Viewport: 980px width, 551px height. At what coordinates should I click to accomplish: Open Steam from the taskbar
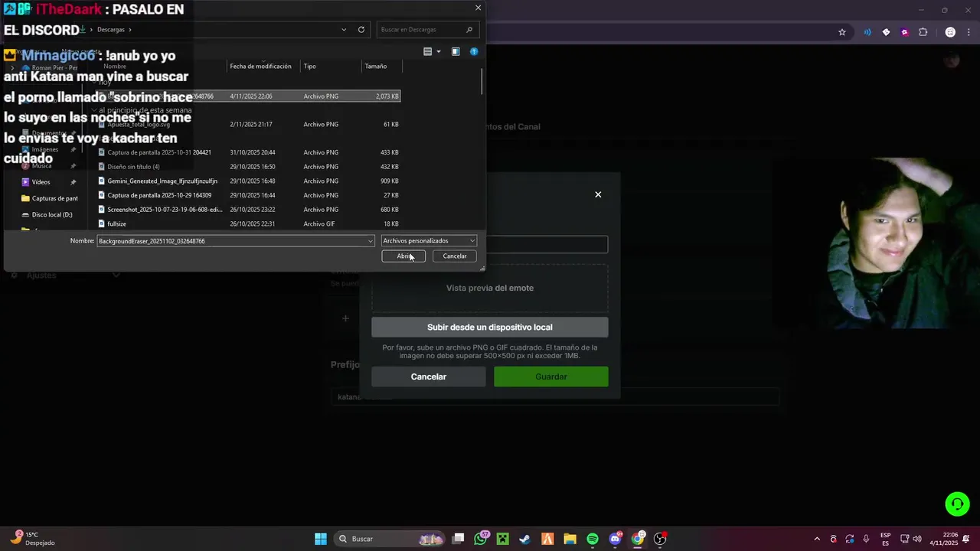[524, 539]
